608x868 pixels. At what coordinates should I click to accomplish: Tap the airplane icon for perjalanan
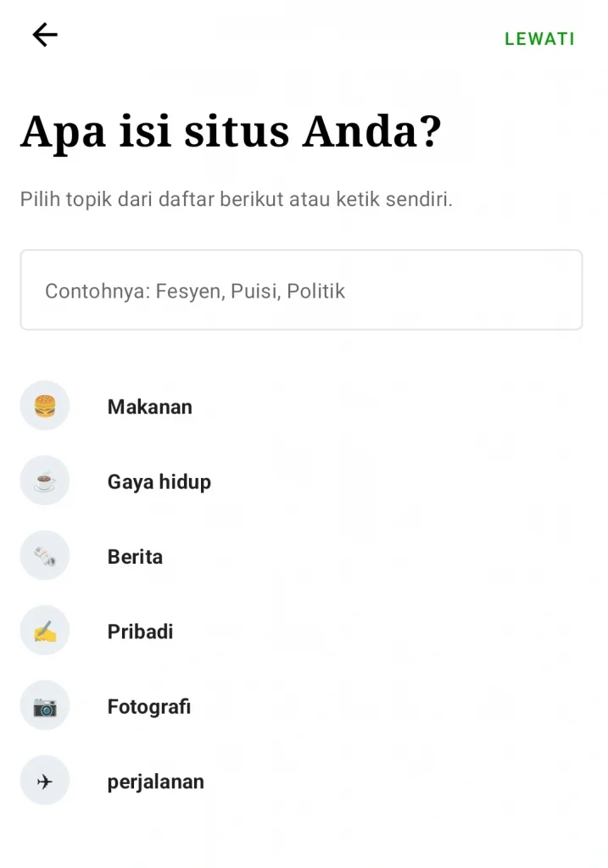(x=45, y=781)
